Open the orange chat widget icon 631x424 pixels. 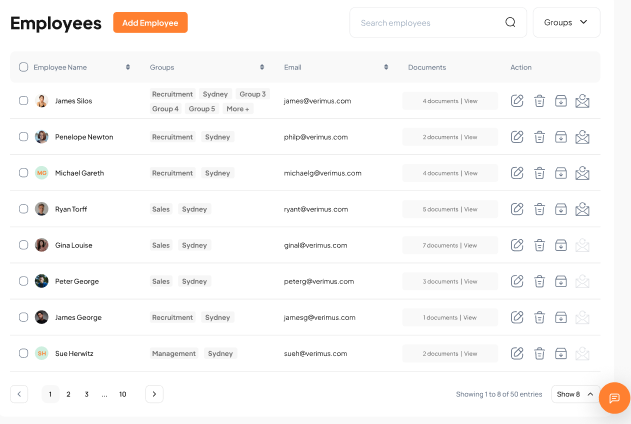pos(614,398)
